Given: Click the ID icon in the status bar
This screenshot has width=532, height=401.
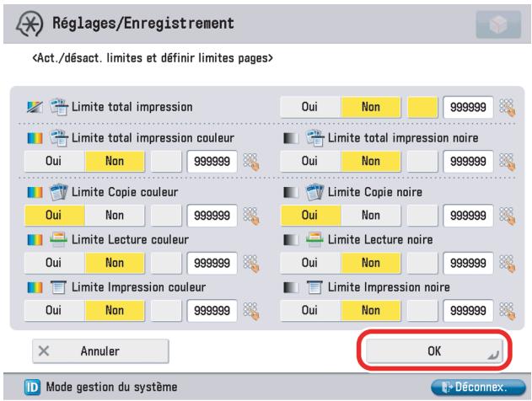Looking at the screenshot, I should (x=32, y=388).
